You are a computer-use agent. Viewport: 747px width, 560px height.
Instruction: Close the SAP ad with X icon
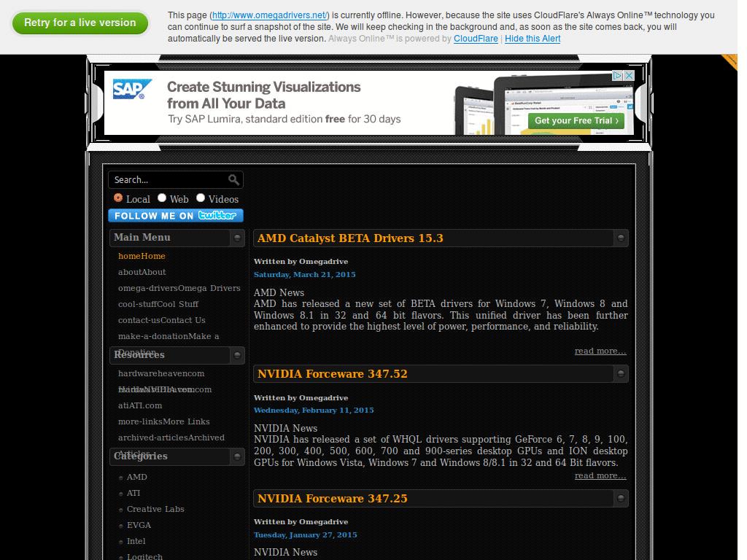(629, 75)
